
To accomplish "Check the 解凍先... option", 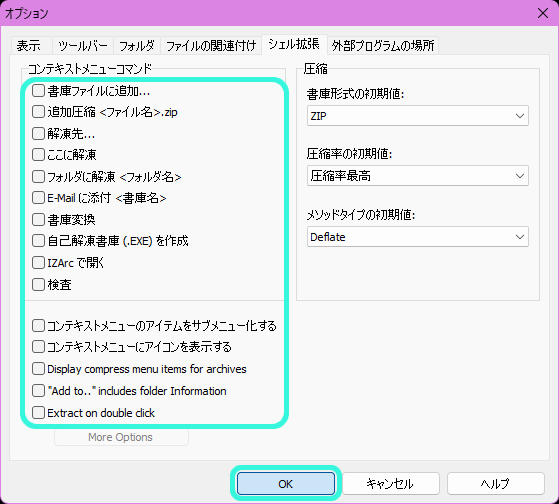I will [x=38, y=134].
